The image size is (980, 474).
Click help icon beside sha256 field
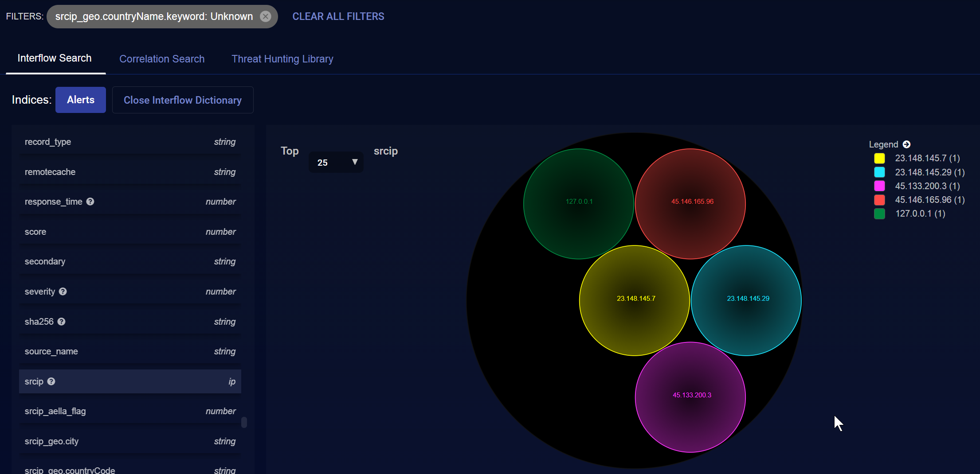pos(62,322)
